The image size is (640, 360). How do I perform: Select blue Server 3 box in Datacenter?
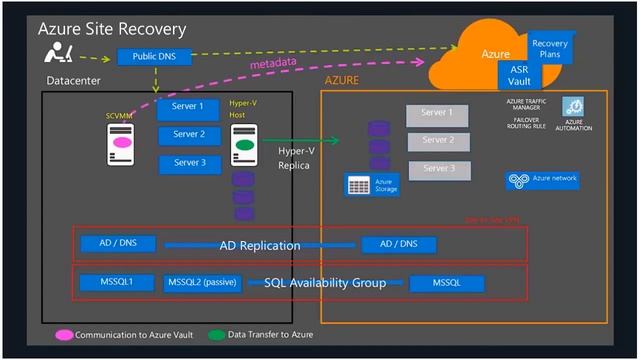click(190, 164)
